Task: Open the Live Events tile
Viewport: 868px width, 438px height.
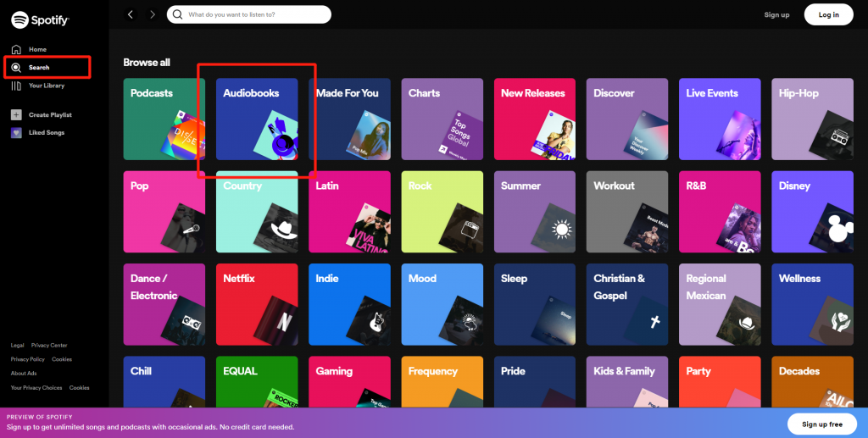Action: (x=721, y=119)
